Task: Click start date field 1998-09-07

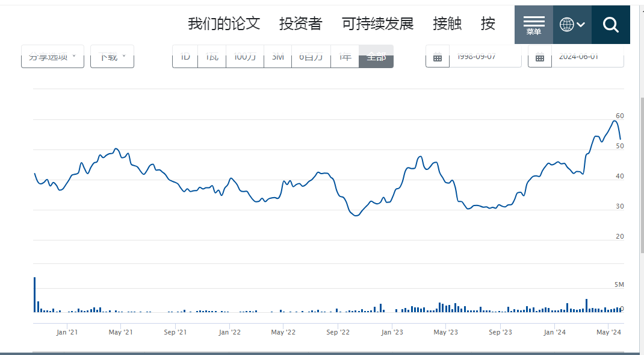Action: (x=486, y=57)
